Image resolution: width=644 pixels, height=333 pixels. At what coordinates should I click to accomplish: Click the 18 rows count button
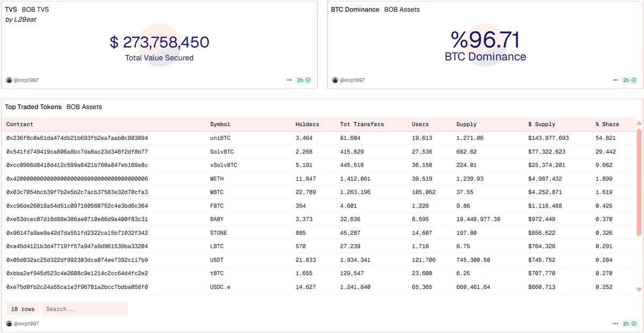(x=22, y=308)
